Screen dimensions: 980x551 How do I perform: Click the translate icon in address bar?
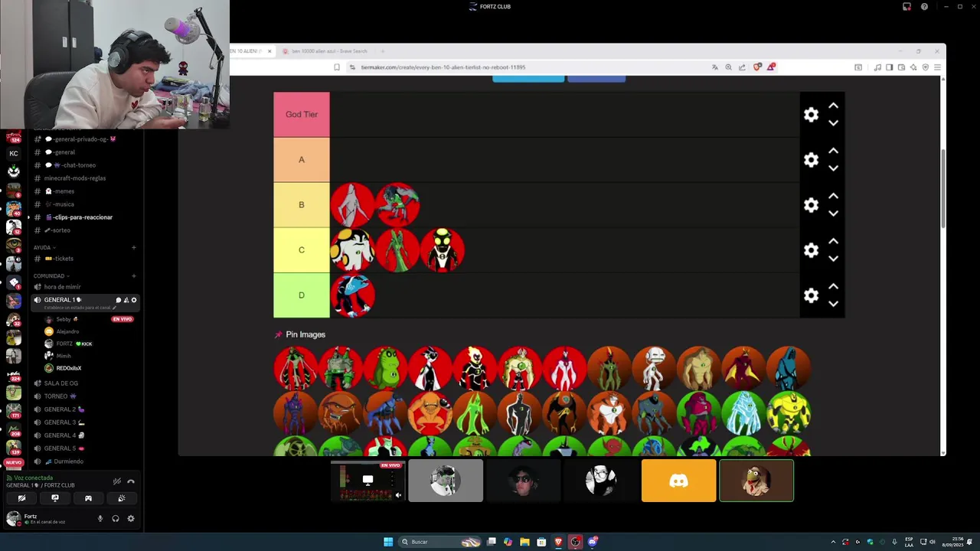(x=715, y=67)
